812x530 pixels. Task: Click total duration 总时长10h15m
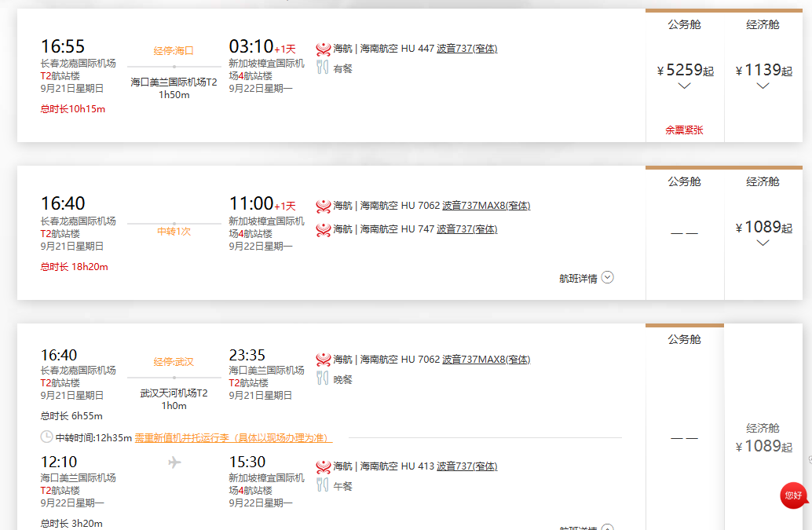[x=73, y=109]
